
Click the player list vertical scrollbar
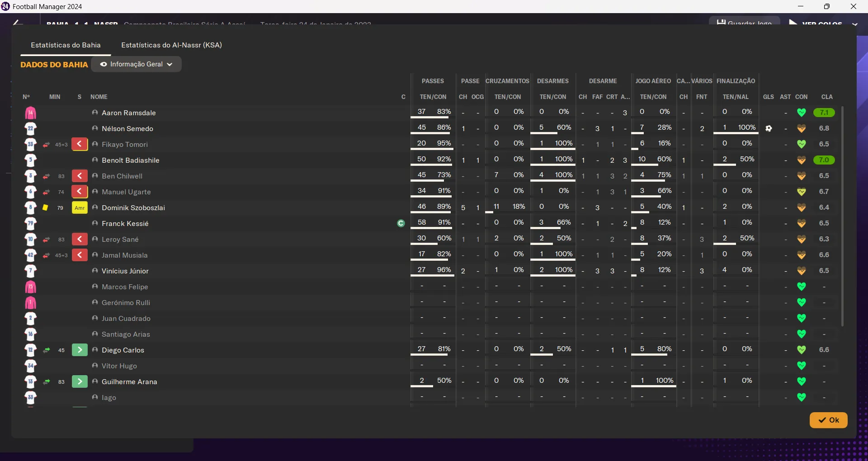click(x=842, y=216)
